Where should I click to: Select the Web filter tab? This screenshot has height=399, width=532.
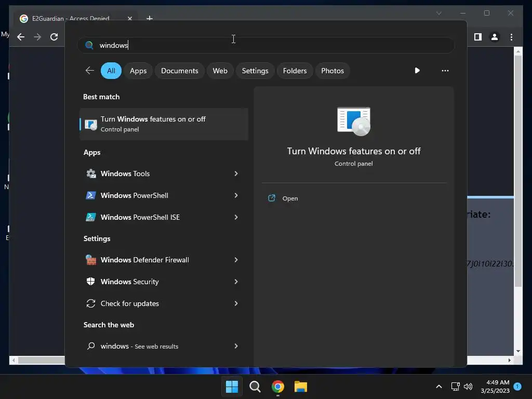[x=220, y=71]
